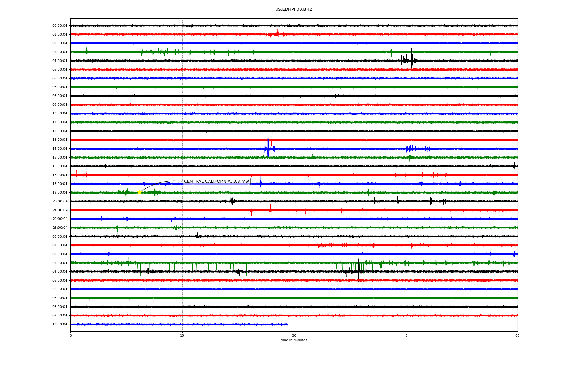This screenshot has height=368, width=588.
Task: Select the 12:00:04 trace label
Action: click(x=60, y=131)
